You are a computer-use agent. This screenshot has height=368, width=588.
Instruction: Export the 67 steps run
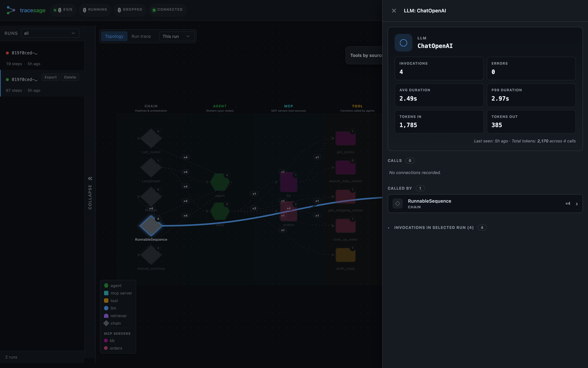pos(51,77)
